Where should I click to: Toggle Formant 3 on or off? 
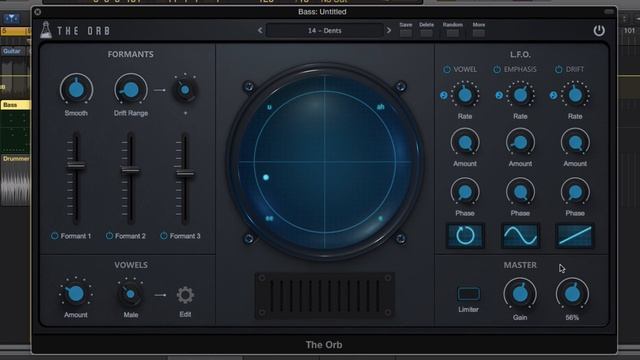(164, 236)
